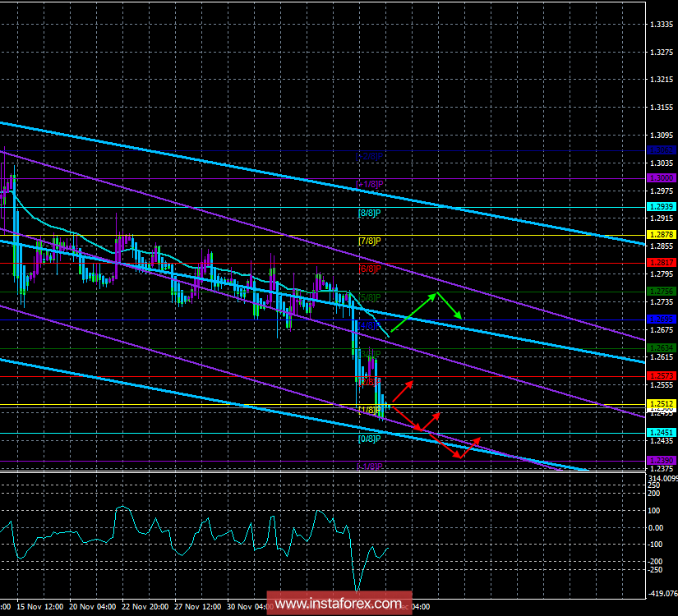
Task: Select the 1.2817 red price label
Action: coord(662,263)
